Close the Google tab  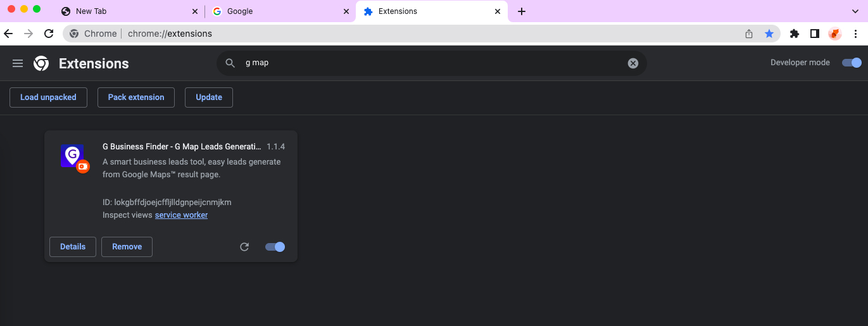click(346, 11)
